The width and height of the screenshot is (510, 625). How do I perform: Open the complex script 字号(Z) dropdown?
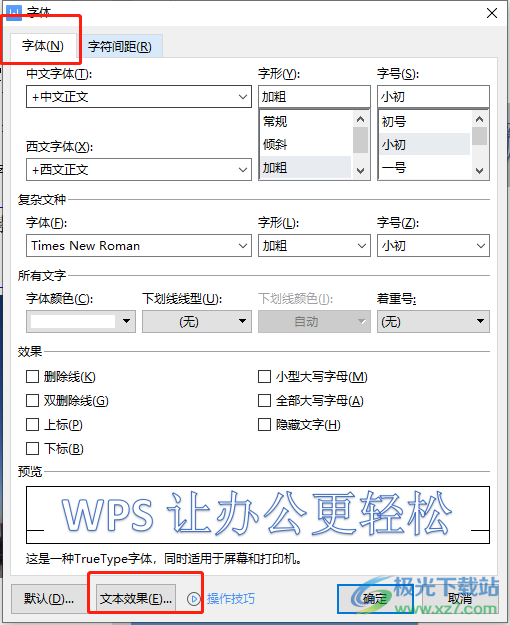point(433,246)
